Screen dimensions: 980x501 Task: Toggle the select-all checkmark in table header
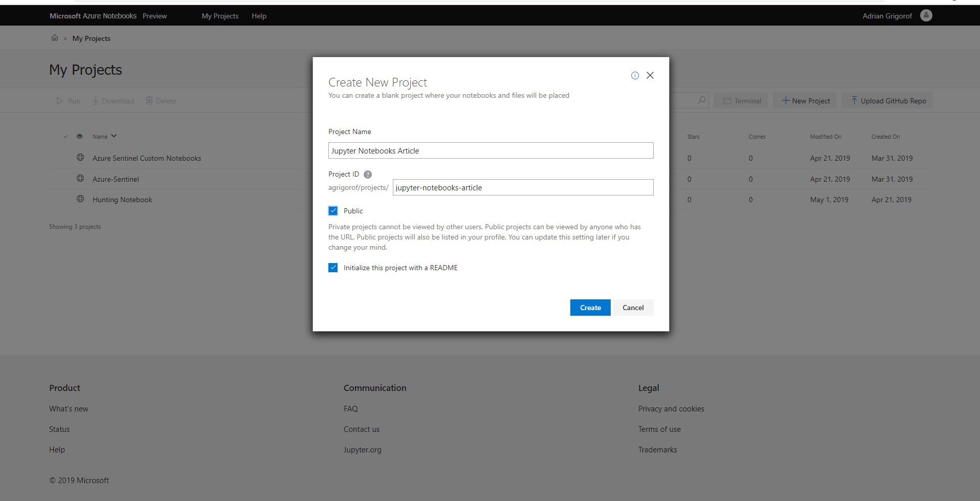[65, 137]
